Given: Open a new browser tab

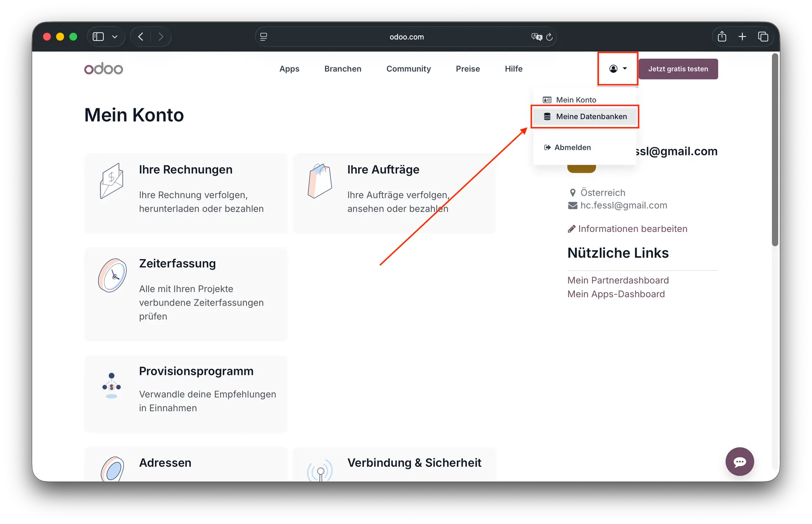Looking at the screenshot, I should point(742,37).
